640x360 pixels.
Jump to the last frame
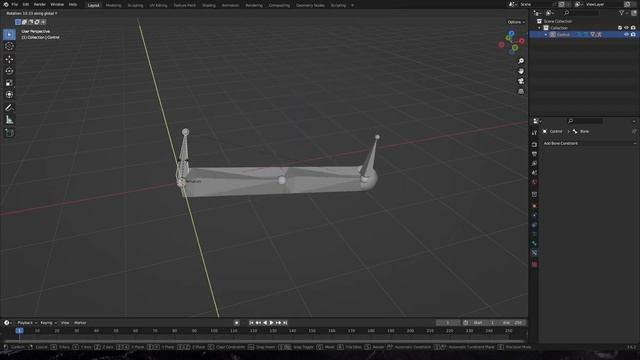point(285,322)
